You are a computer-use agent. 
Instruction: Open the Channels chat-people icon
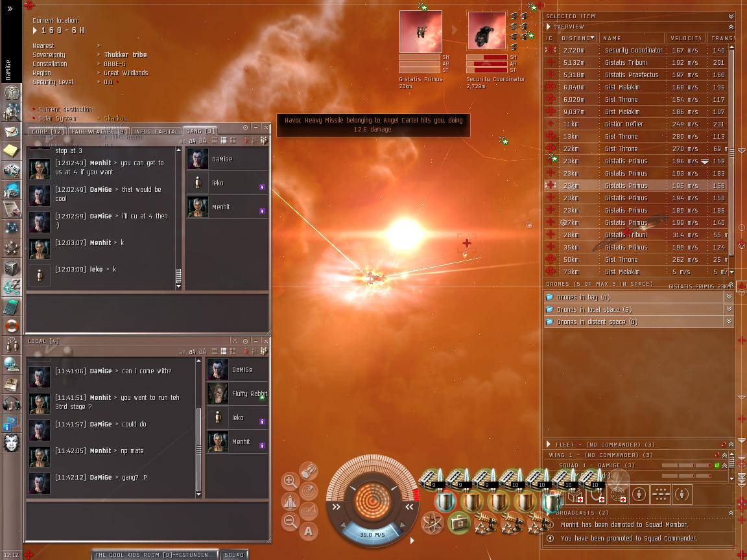12,345
